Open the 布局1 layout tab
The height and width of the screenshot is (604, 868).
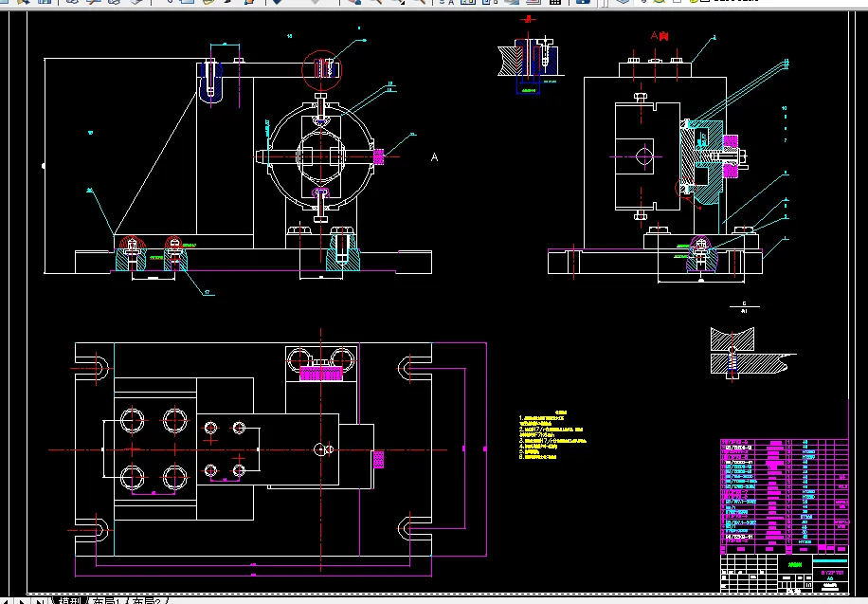coord(106,600)
